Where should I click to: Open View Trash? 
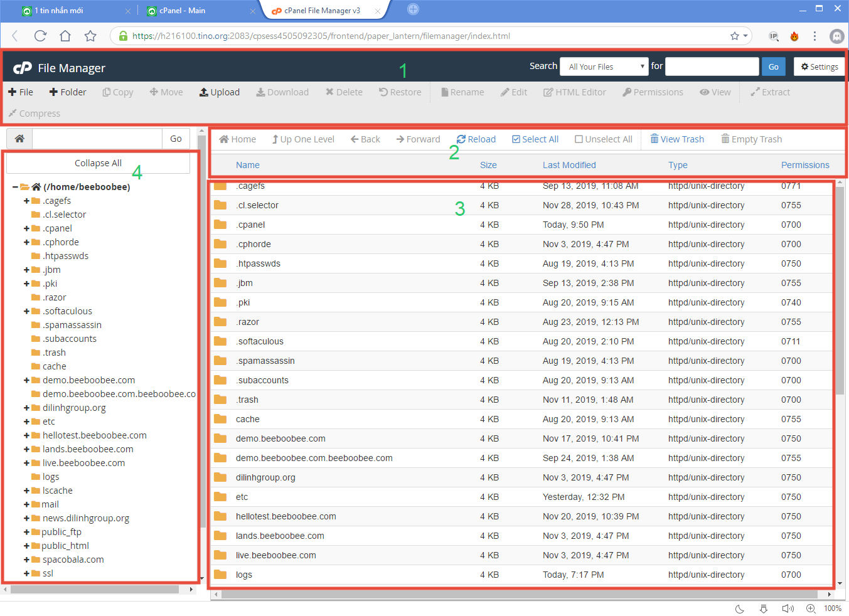(x=677, y=139)
